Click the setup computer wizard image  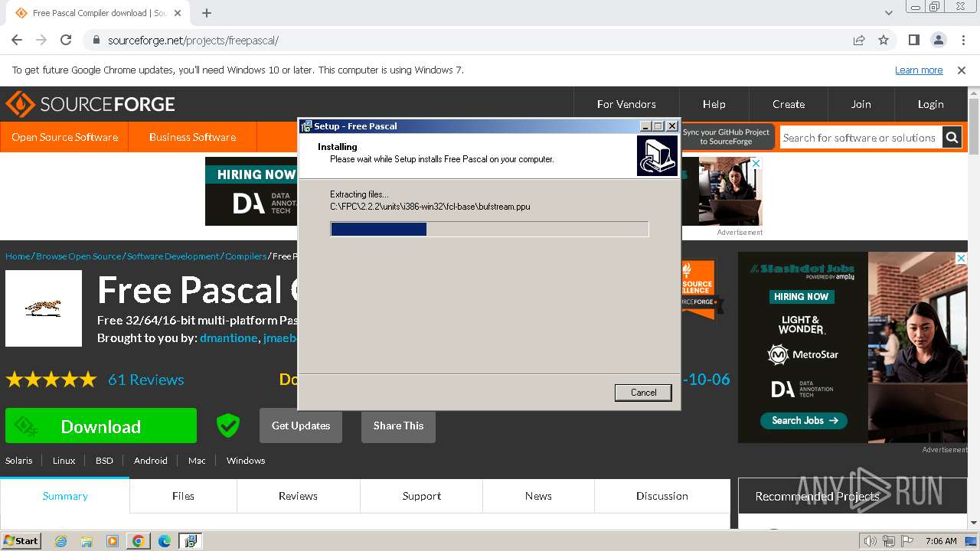pyautogui.click(x=657, y=155)
